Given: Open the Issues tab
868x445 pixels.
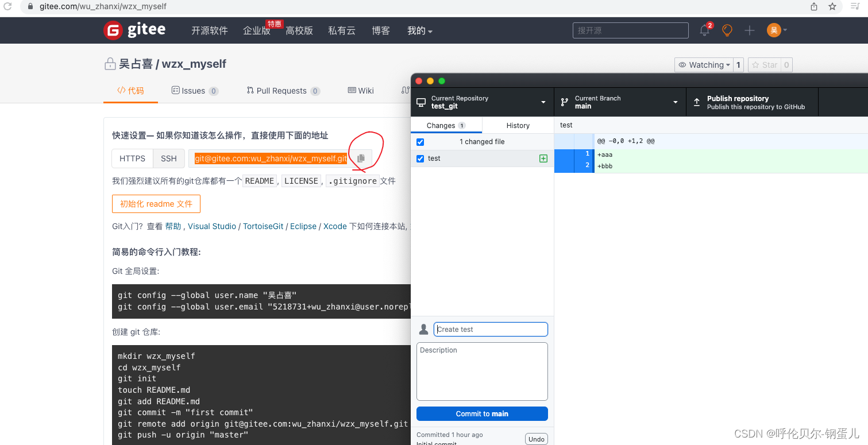Looking at the screenshot, I should coord(195,91).
